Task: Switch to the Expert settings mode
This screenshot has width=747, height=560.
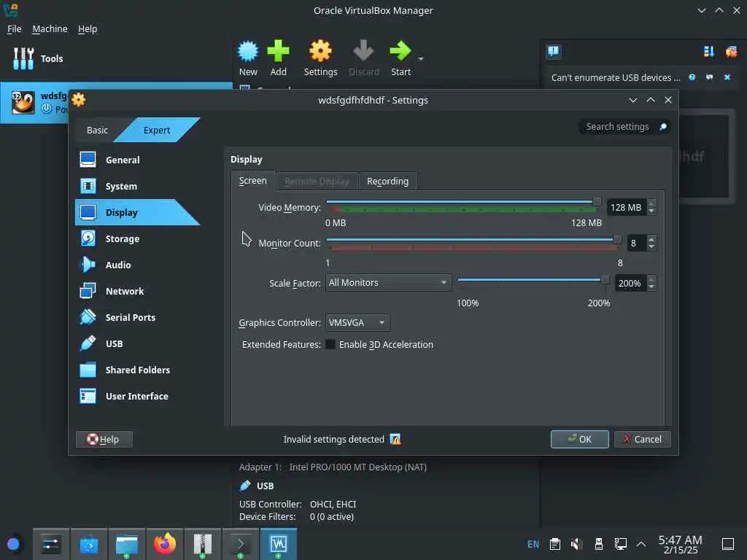Action: click(x=157, y=130)
